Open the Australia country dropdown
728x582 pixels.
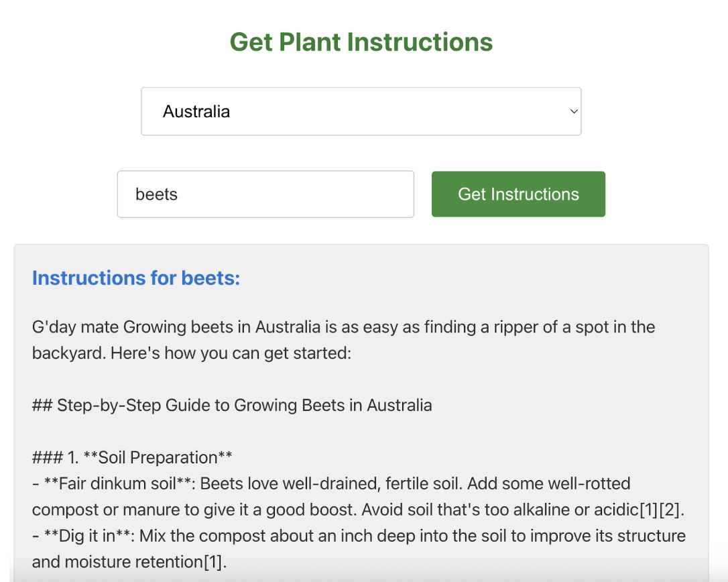361,111
